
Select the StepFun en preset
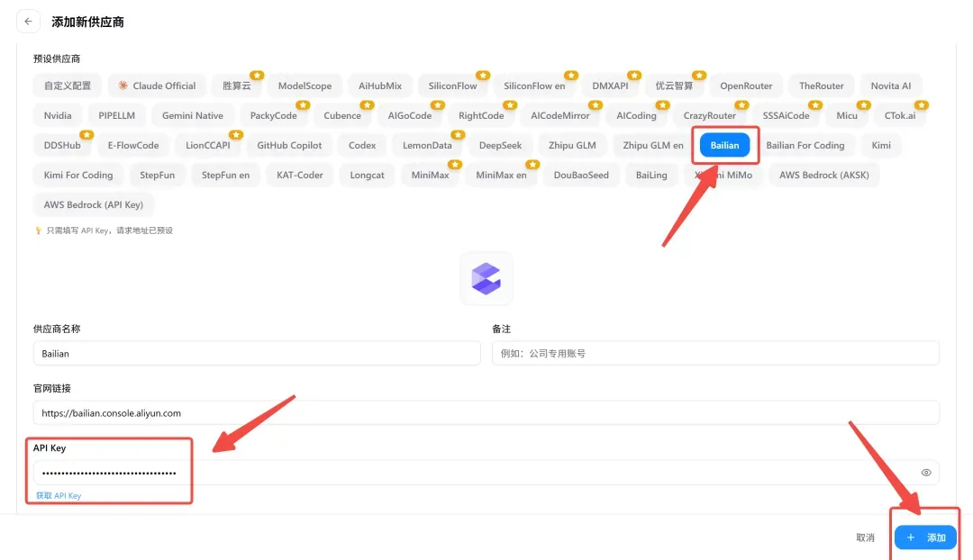click(225, 175)
